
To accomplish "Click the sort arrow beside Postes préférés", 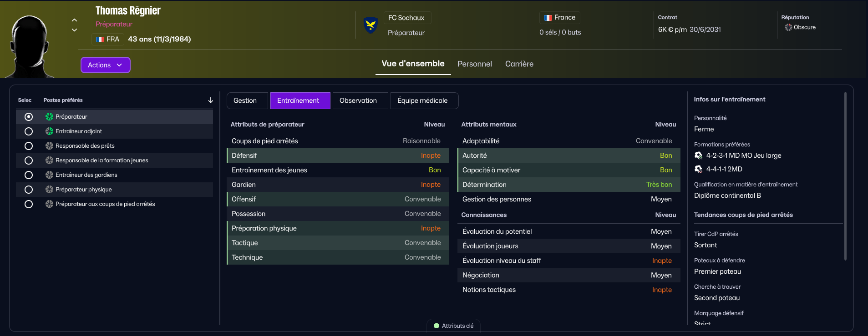I will [x=210, y=100].
